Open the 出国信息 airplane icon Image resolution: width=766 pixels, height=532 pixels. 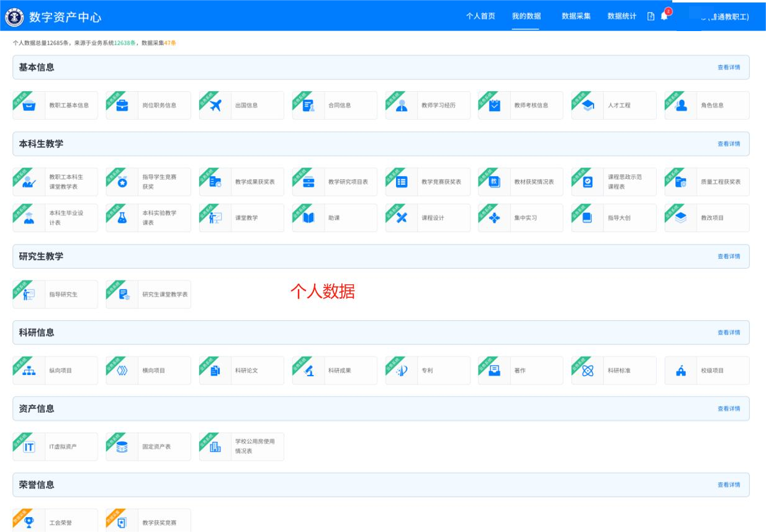tap(215, 106)
